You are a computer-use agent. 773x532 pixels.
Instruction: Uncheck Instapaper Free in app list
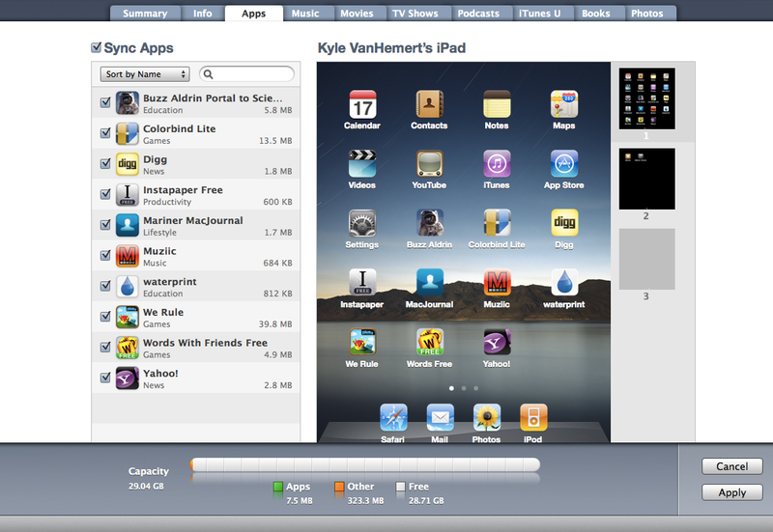point(105,194)
